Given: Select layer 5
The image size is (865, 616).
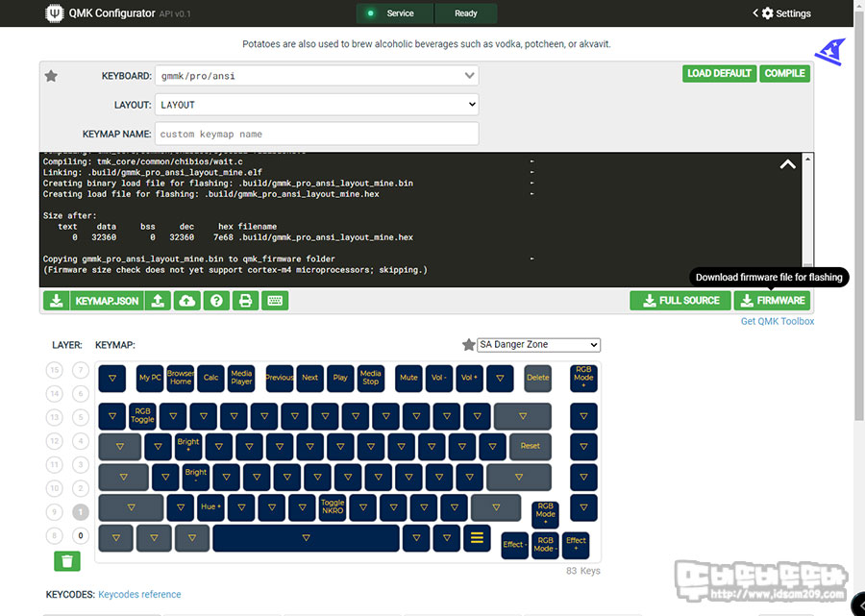Looking at the screenshot, I should [x=81, y=417].
